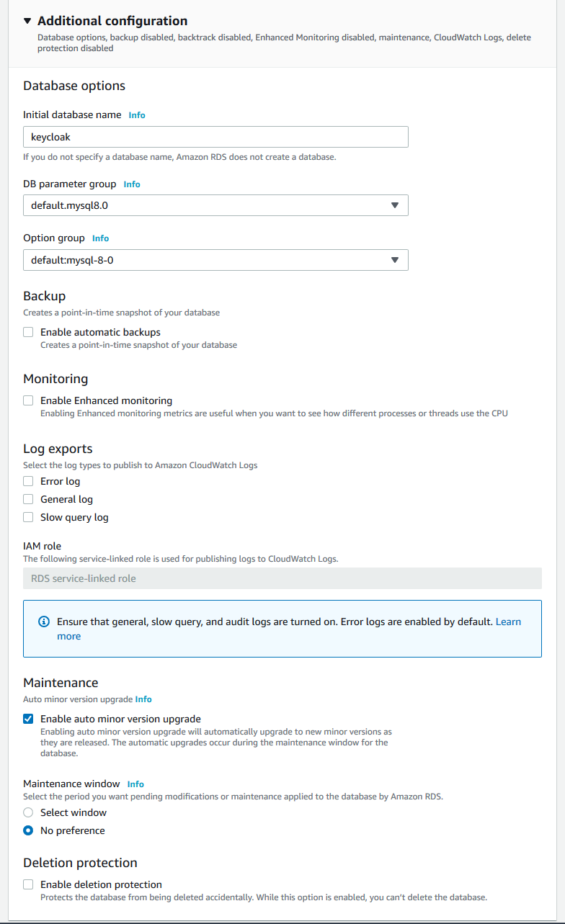Screen dimensions: 565x924
Task: Check the Error log export option
Action: [x=27, y=480]
